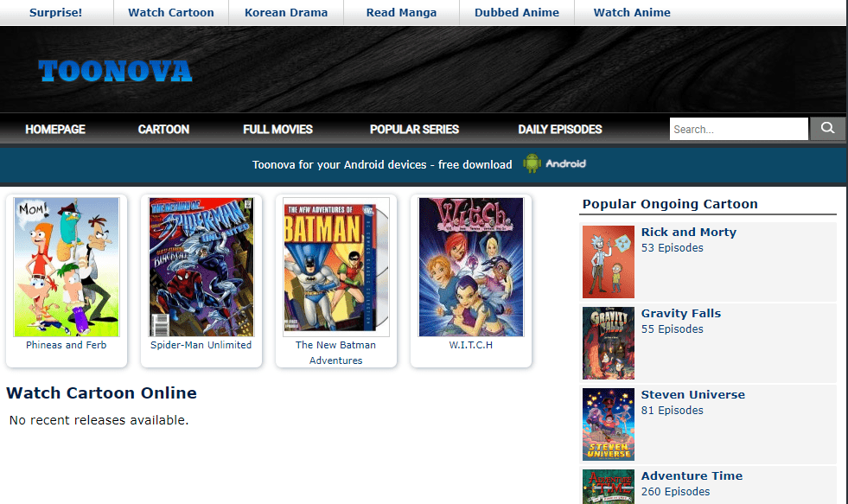Open Full Movies from navigation bar
The image size is (848, 504).
[278, 130]
